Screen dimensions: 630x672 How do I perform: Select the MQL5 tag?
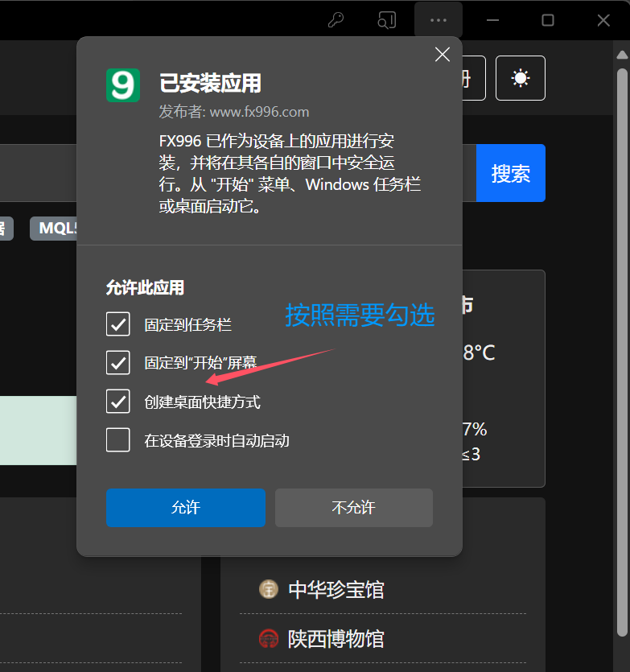tap(54, 229)
